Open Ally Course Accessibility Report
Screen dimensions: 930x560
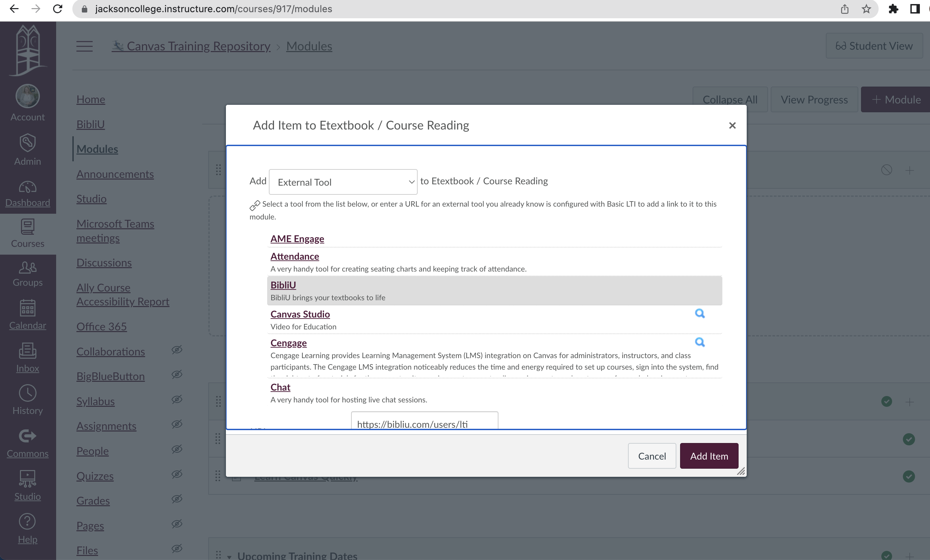[123, 294]
